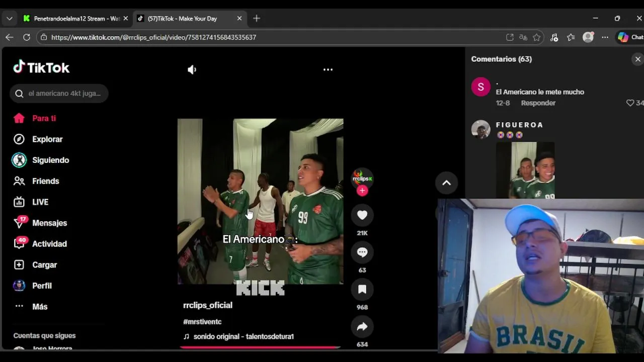Open Cargar upload page
This screenshot has width=644, height=362.
pos(35,265)
